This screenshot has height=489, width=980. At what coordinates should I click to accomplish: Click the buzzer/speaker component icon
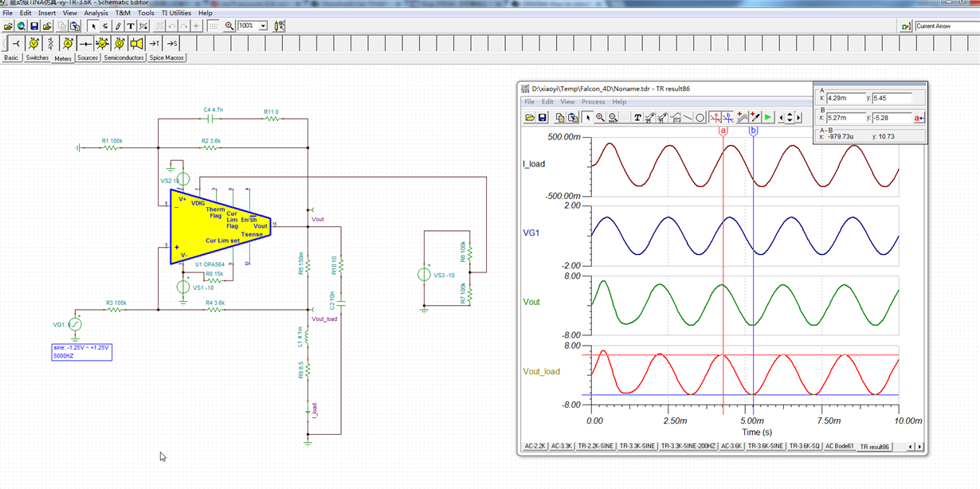click(x=137, y=43)
